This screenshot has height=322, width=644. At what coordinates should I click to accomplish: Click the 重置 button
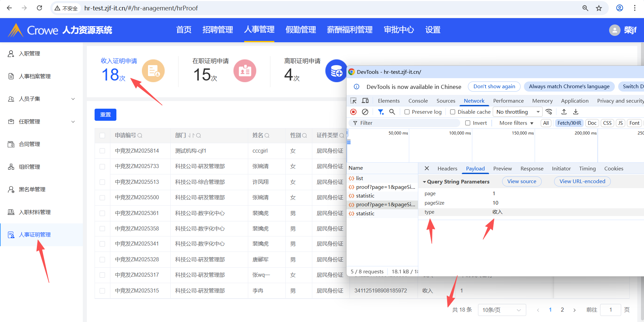click(x=105, y=115)
